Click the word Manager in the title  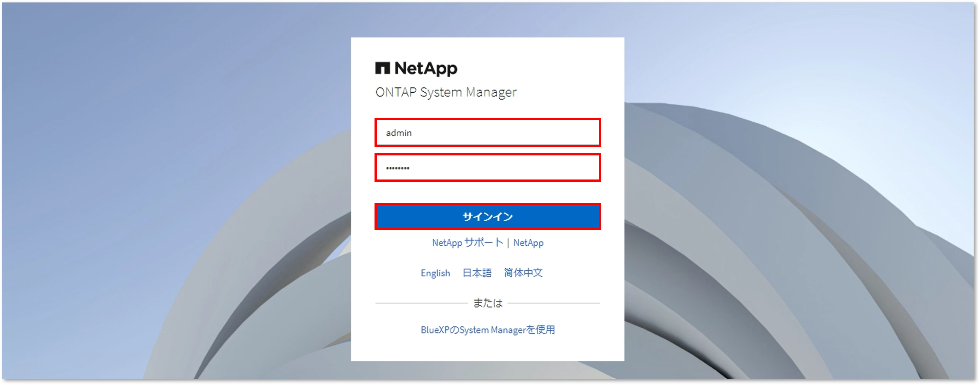click(x=491, y=92)
